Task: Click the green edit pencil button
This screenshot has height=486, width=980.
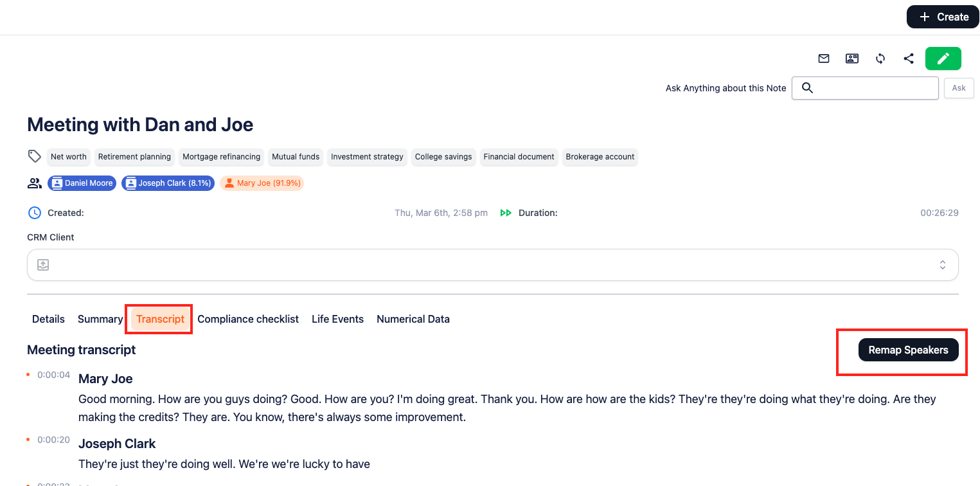Action: point(943,59)
